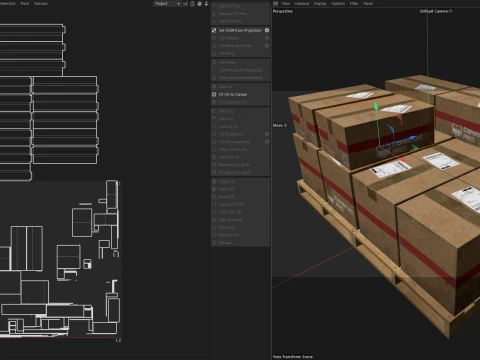Image resolution: width=480 pixels, height=360 pixels.
Task: Open the UV Rectangularize options gear
Action: (x=267, y=142)
